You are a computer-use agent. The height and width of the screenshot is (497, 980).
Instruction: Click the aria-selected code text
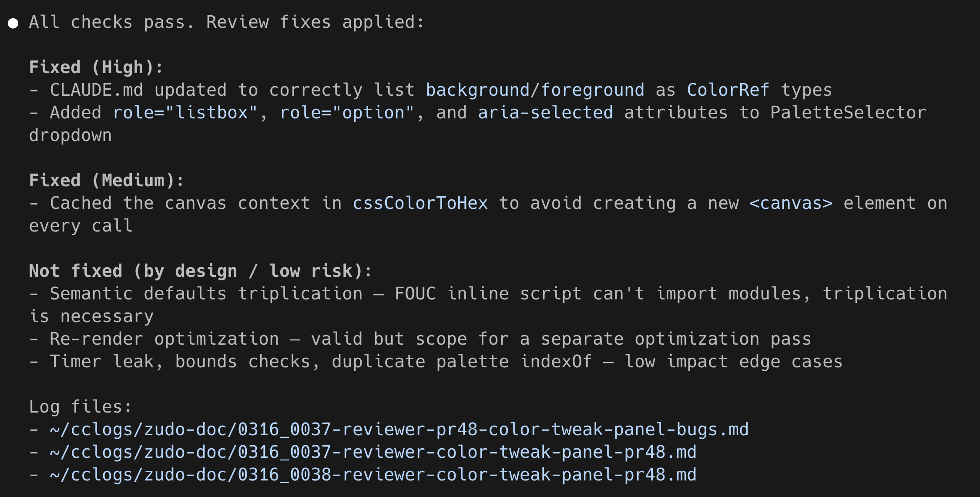point(545,113)
